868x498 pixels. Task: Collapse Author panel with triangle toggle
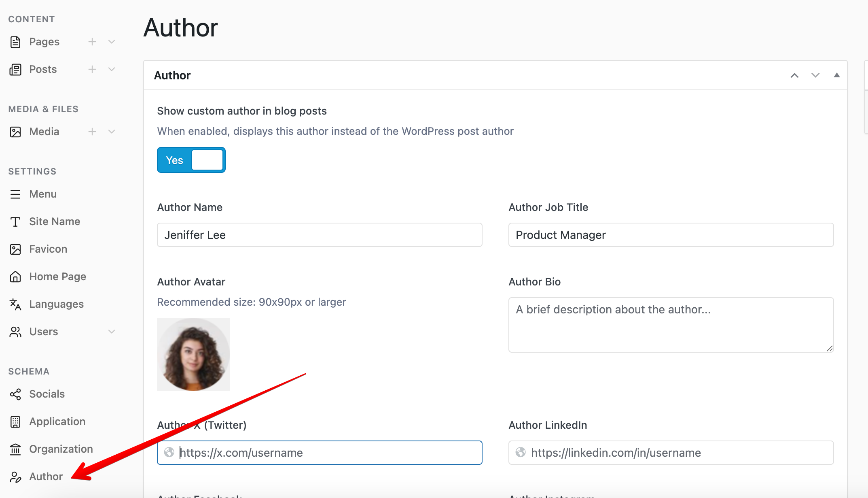click(836, 75)
